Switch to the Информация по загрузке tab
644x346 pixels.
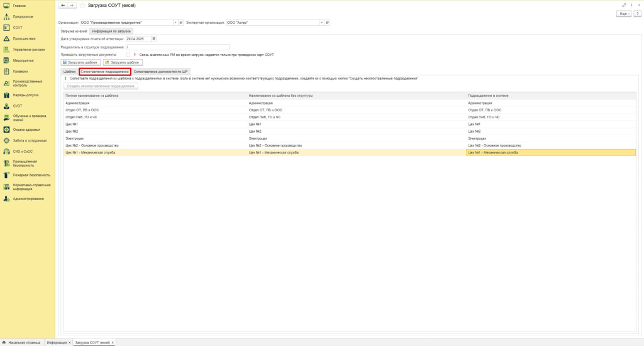pyautogui.click(x=111, y=31)
